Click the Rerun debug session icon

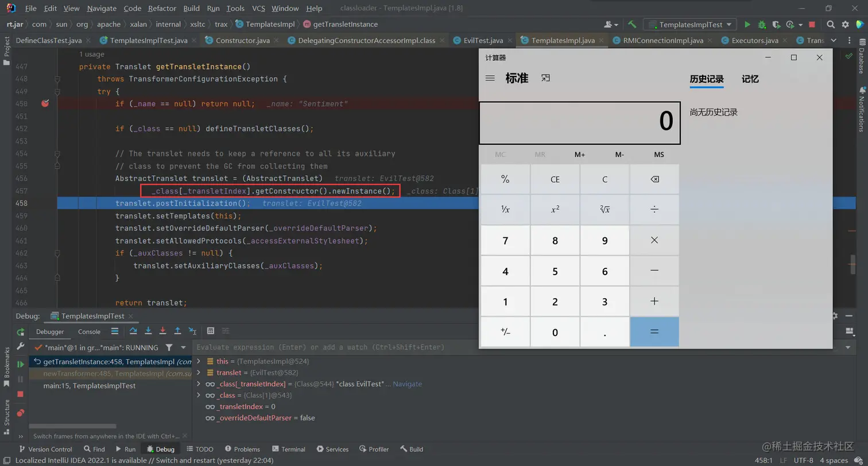21,332
